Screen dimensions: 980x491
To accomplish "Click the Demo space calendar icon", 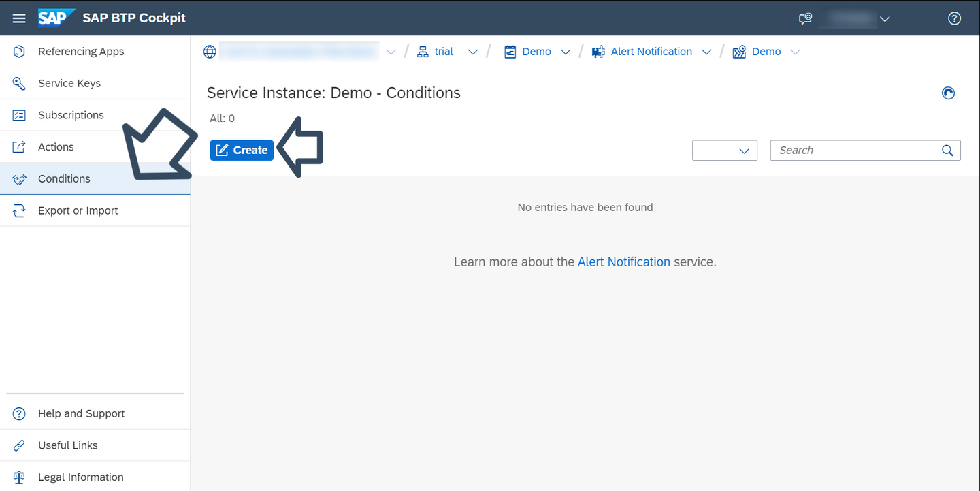I will [510, 52].
